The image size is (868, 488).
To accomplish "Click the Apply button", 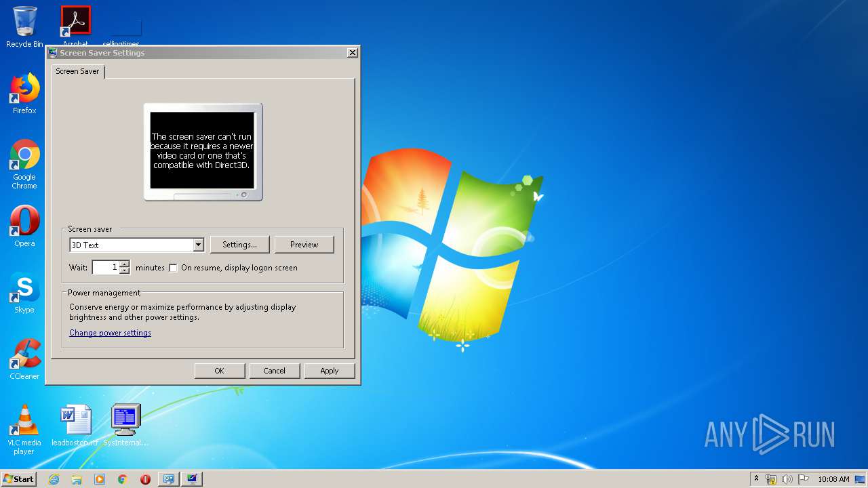I will click(x=330, y=371).
